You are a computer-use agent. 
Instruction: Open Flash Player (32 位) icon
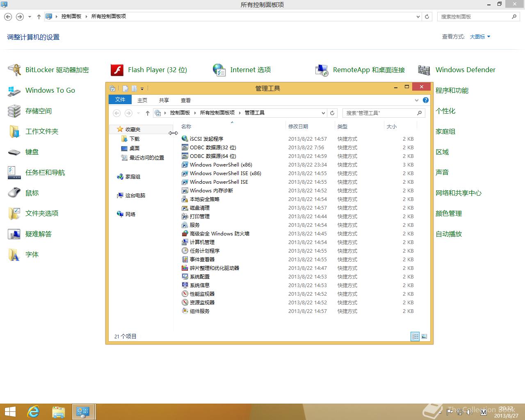coord(117,70)
